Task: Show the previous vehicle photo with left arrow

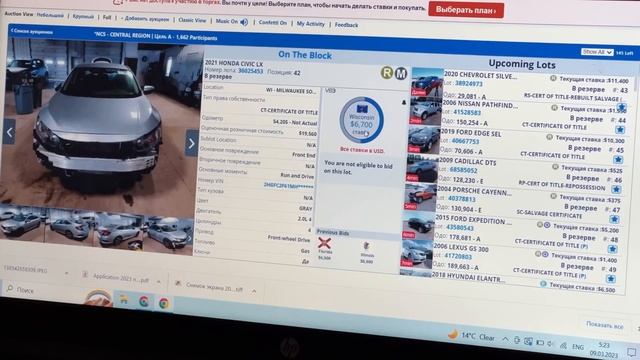Action: coord(9,132)
